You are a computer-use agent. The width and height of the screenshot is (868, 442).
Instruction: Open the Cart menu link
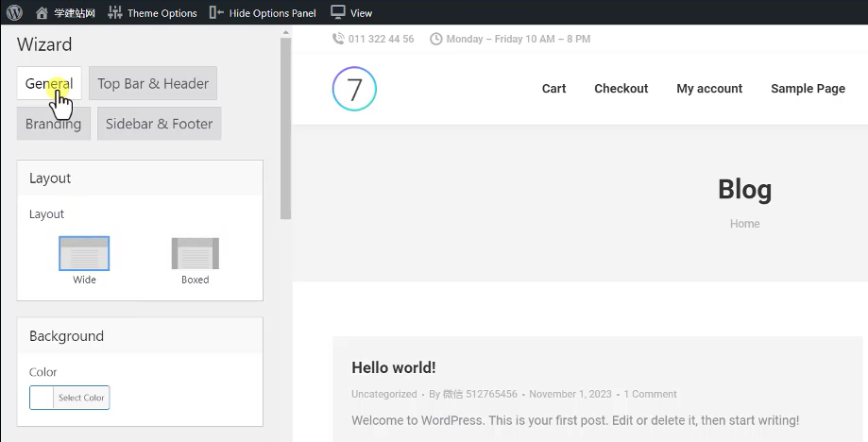553,89
